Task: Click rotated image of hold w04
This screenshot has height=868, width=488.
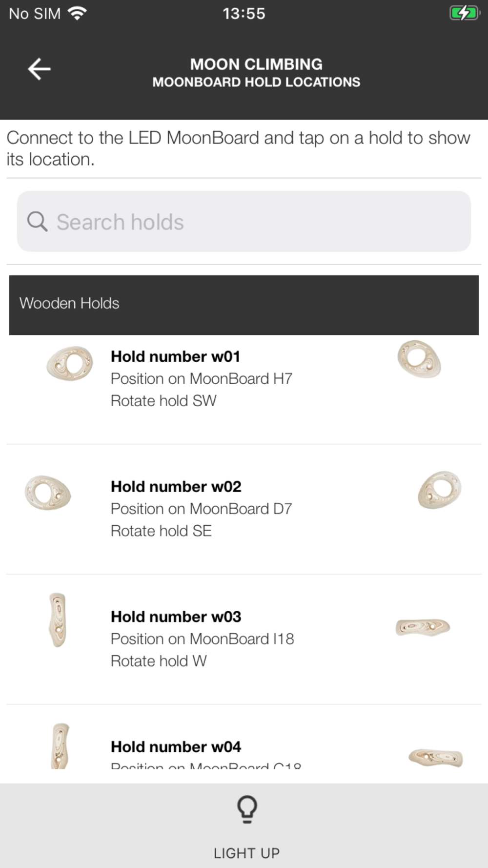Action: pyautogui.click(x=436, y=758)
